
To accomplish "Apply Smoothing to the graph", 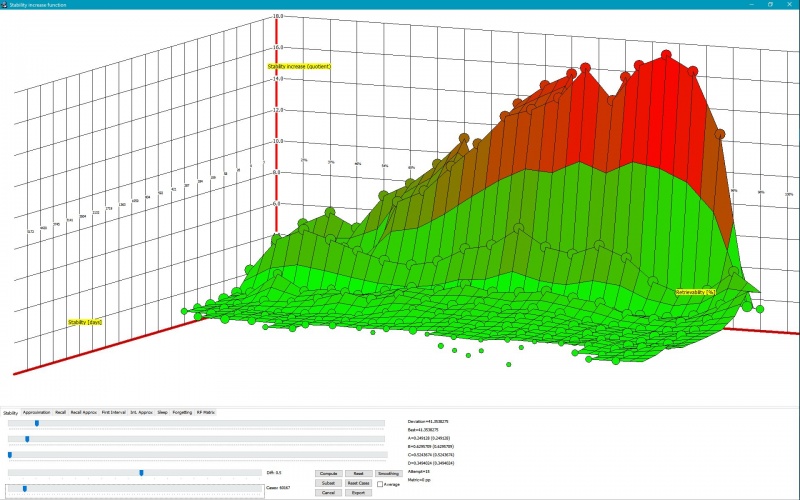I will [x=388, y=473].
